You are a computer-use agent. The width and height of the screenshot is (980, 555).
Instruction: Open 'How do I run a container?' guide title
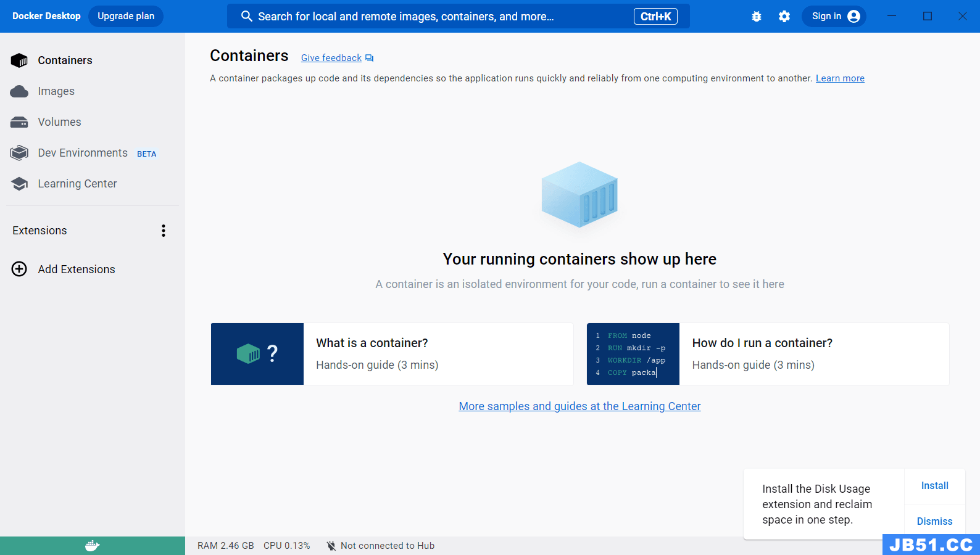click(762, 343)
